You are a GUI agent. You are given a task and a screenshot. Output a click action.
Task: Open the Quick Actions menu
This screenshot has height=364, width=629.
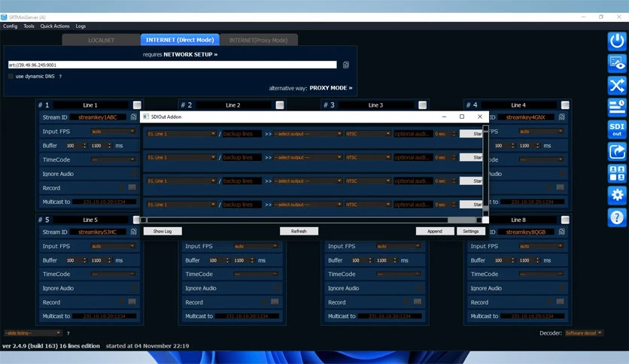55,26
